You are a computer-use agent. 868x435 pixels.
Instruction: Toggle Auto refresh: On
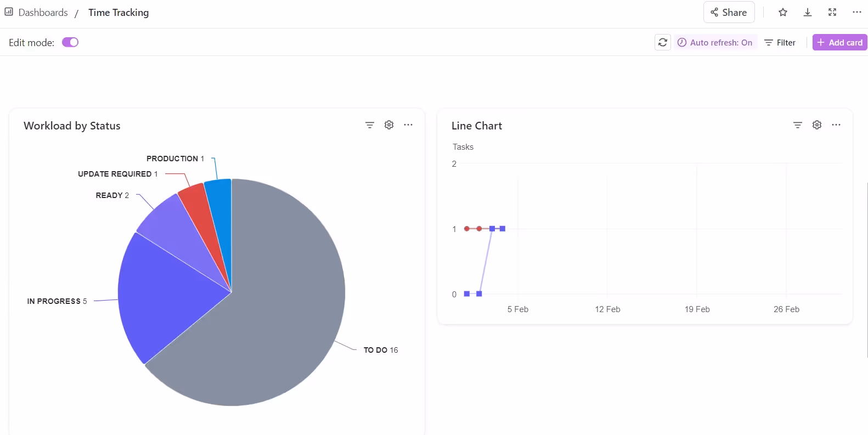pyautogui.click(x=715, y=42)
